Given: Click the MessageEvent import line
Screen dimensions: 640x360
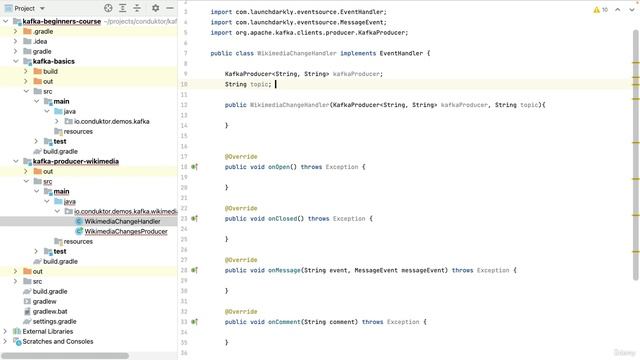Looking at the screenshot, I should (298, 22).
